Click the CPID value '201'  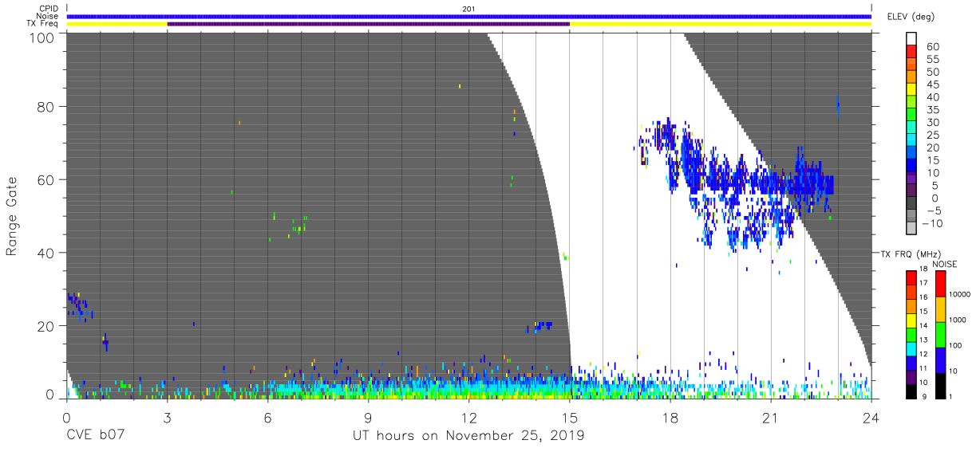click(468, 9)
